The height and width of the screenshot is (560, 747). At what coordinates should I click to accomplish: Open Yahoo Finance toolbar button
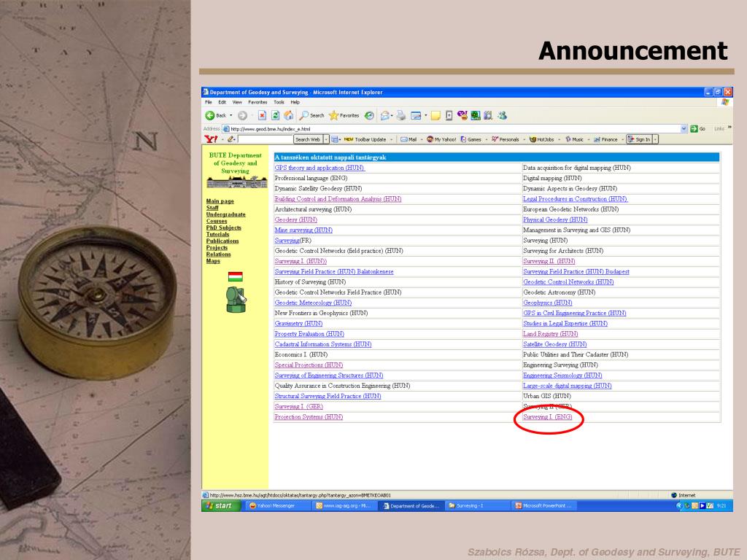(x=605, y=139)
